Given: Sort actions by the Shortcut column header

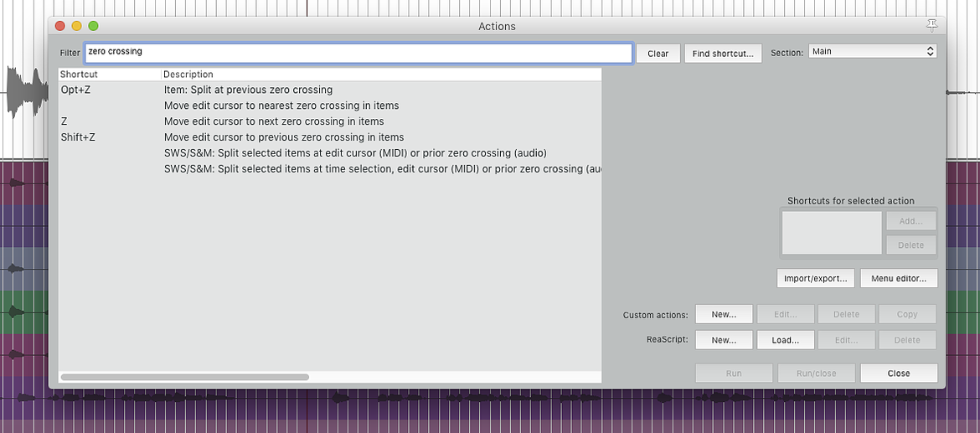Looking at the screenshot, I should (x=110, y=75).
